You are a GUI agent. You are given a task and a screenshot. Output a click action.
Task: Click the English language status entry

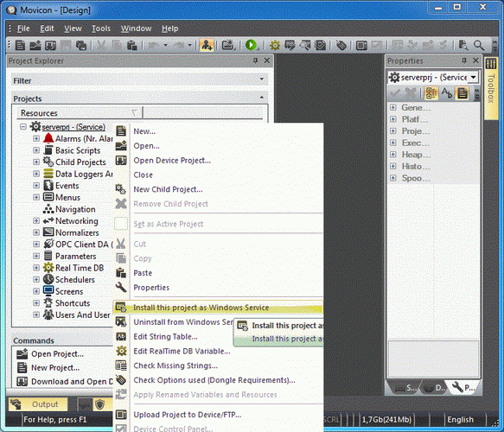click(x=460, y=420)
